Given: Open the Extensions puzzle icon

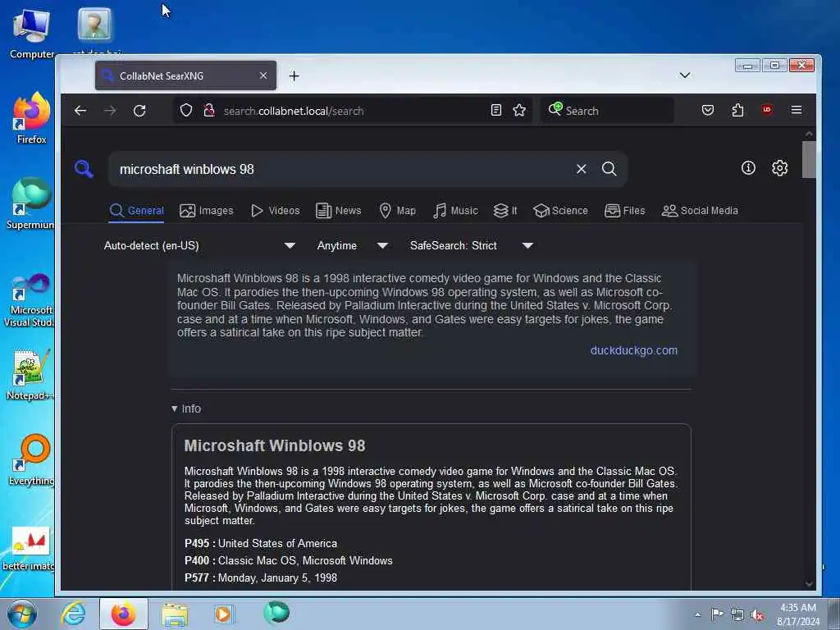Looking at the screenshot, I should 737,111.
